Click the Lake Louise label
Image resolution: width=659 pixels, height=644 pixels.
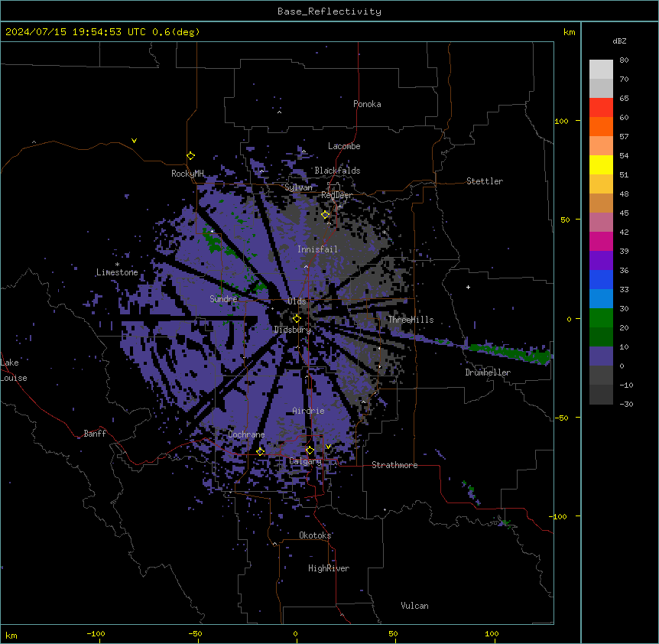click(14, 370)
